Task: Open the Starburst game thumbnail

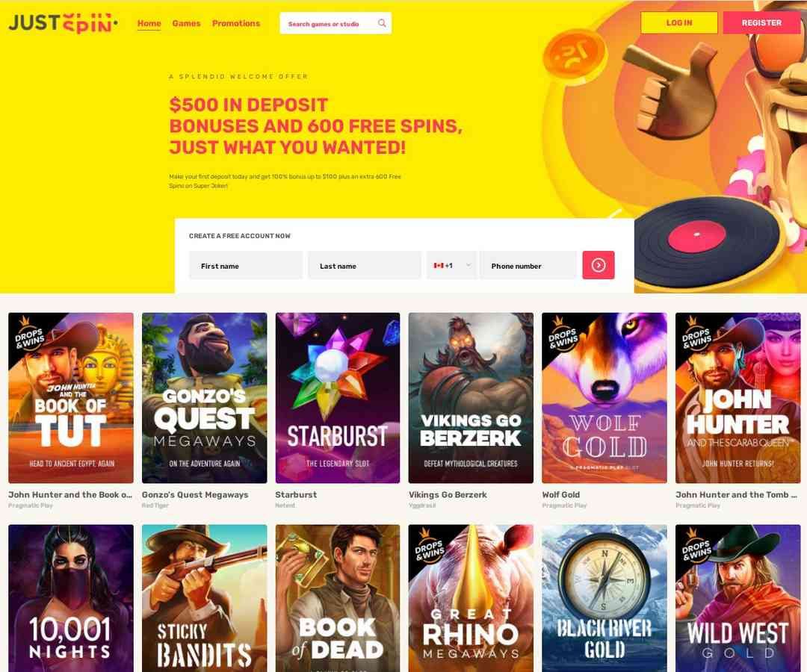Action: (x=338, y=398)
